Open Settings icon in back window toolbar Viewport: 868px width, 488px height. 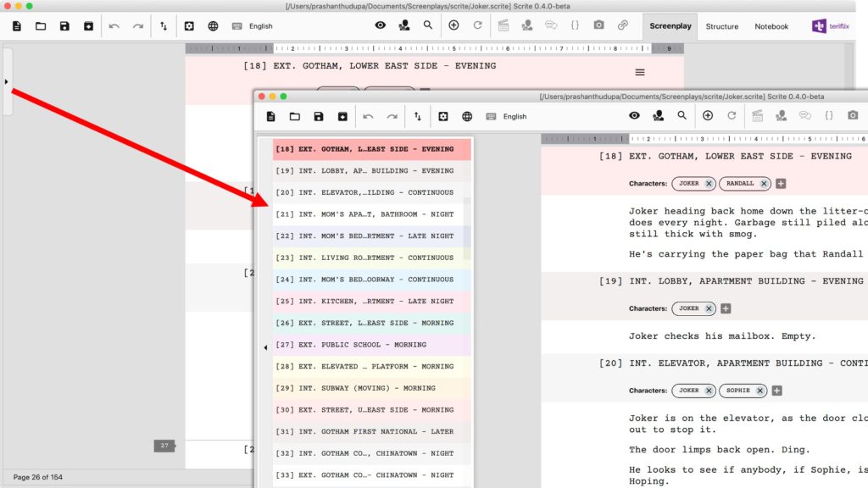pyautogui.click(x=189, y=26)
